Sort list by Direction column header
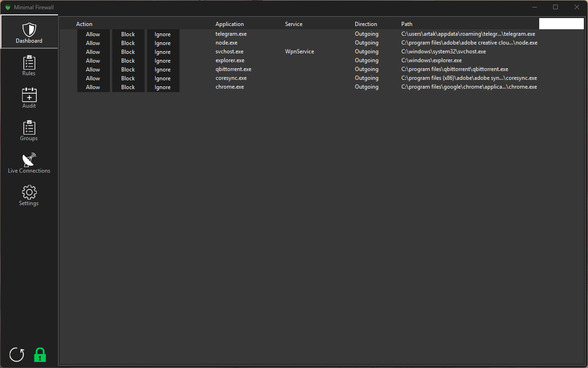Image resolution: width=588 pixels, height=368 pixels. coord(366,24)
